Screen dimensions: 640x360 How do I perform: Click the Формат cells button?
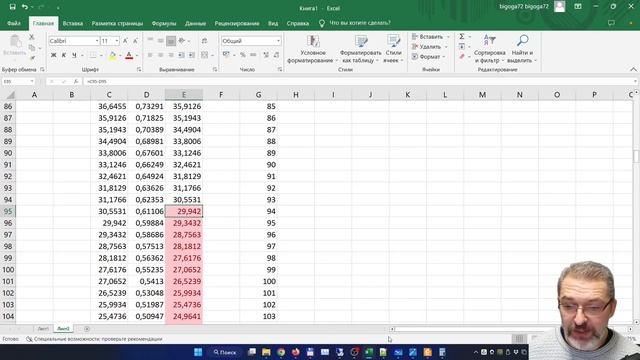click(428, 57)
